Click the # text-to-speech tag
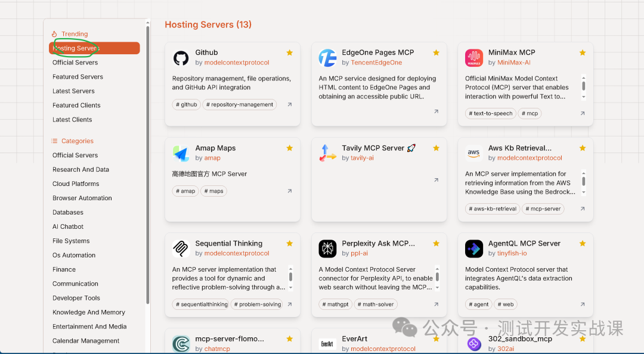 (x=491, y=113)
